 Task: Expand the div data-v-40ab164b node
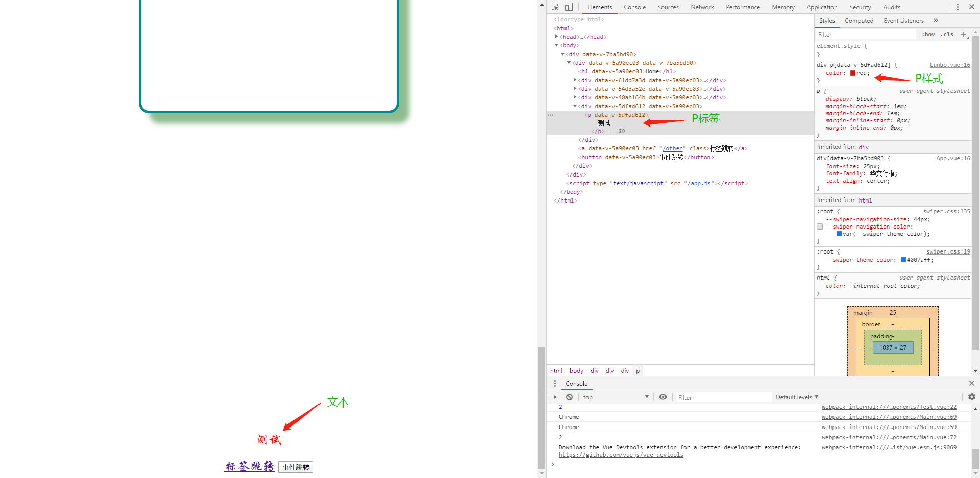click(x=575, y=97)
